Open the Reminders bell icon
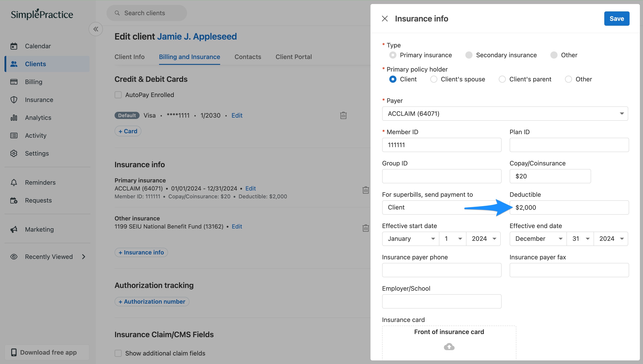 tap(14, 182)
